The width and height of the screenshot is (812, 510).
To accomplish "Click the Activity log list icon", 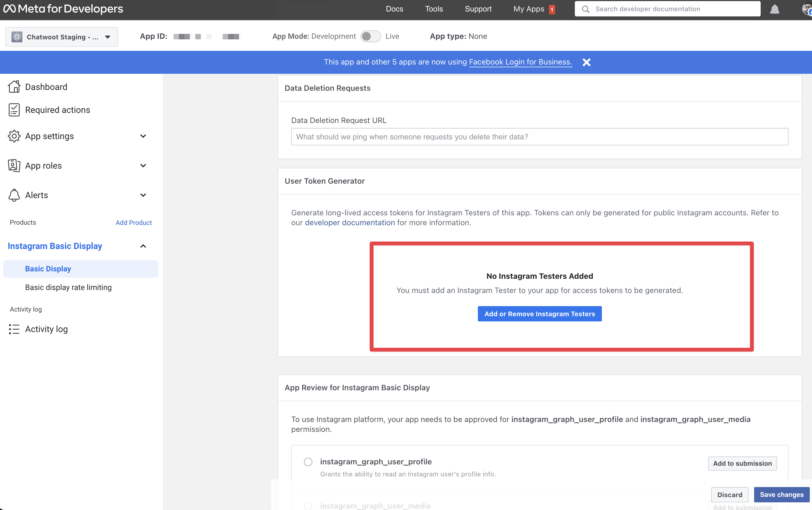I will pyautogui.click(x=14, y=329).
